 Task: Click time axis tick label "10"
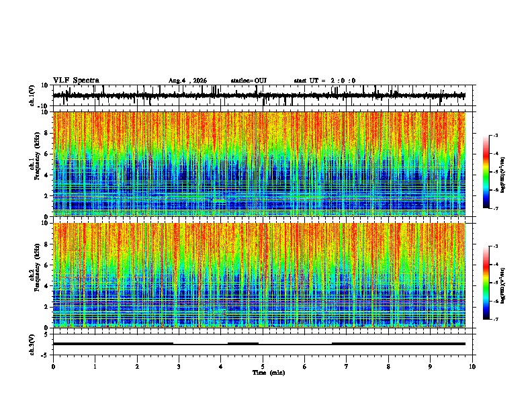click(x=472, y=367)
